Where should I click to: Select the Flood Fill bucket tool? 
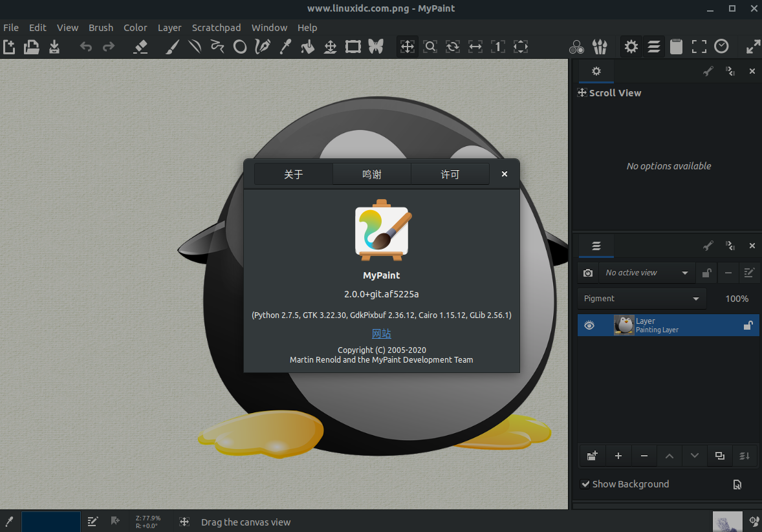308,47
